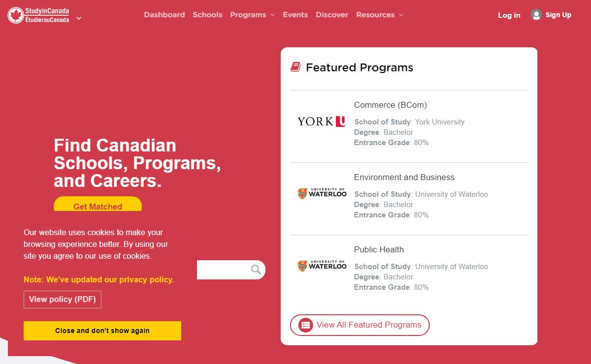This screenshot has width=591, height=364.
Task: Click the Get Matched button
Action: (98, 205)
